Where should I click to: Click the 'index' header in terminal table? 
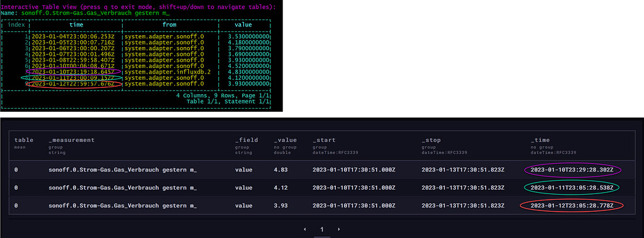[x=16, y=24]
